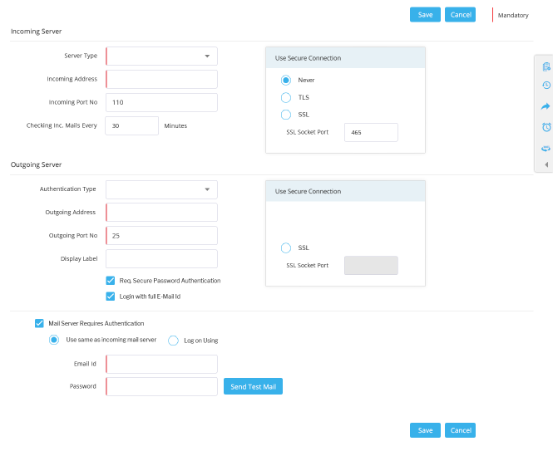Select TLS for incoming secure connection
Image resolution: width=553 pixels, height=451 pixels.
(x=286, y=97)
